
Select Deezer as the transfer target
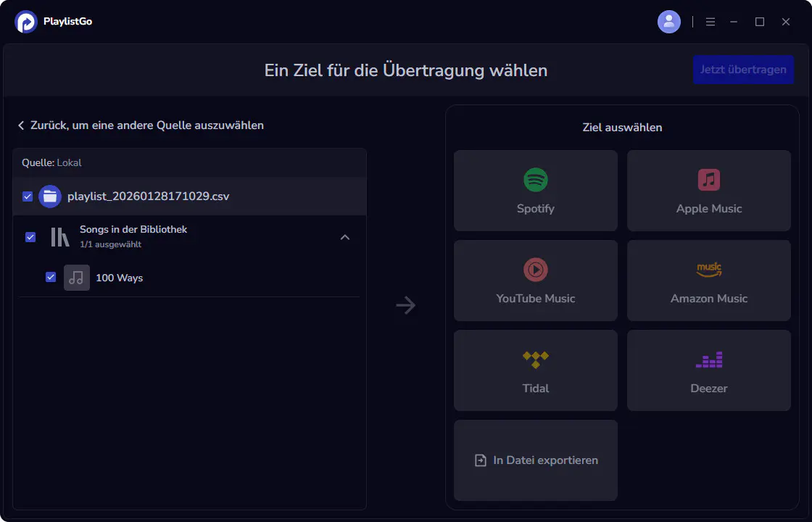708,370
